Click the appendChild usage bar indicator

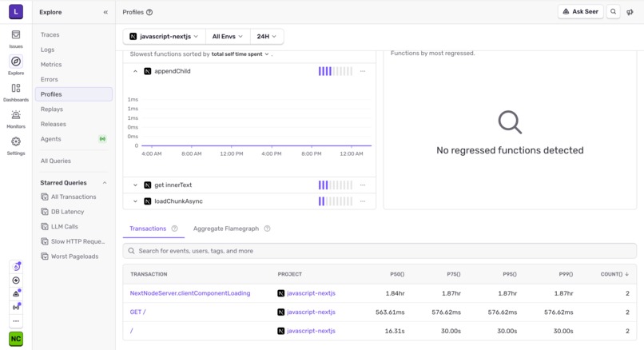(x=336, y=71)
